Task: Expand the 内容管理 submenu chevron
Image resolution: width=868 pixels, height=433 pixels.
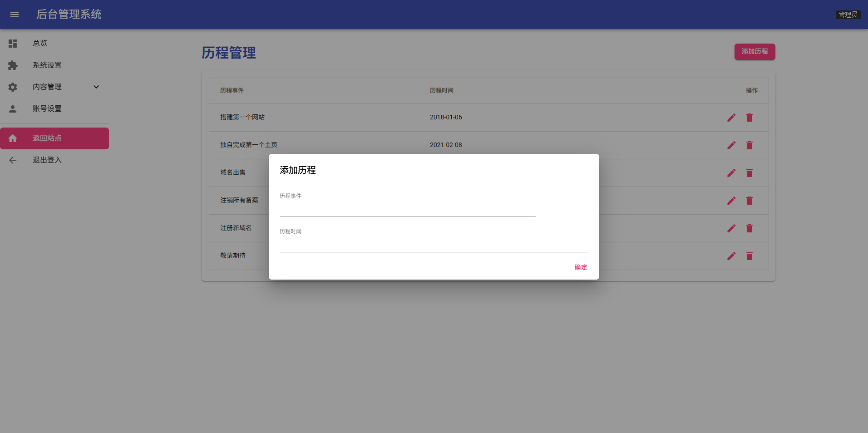Action: 96,86
